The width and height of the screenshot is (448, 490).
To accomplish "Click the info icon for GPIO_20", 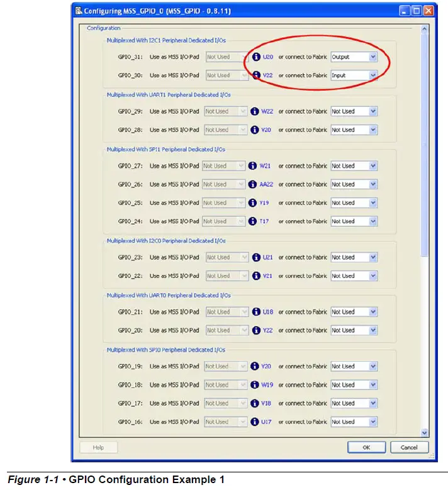I will point(256,330).
